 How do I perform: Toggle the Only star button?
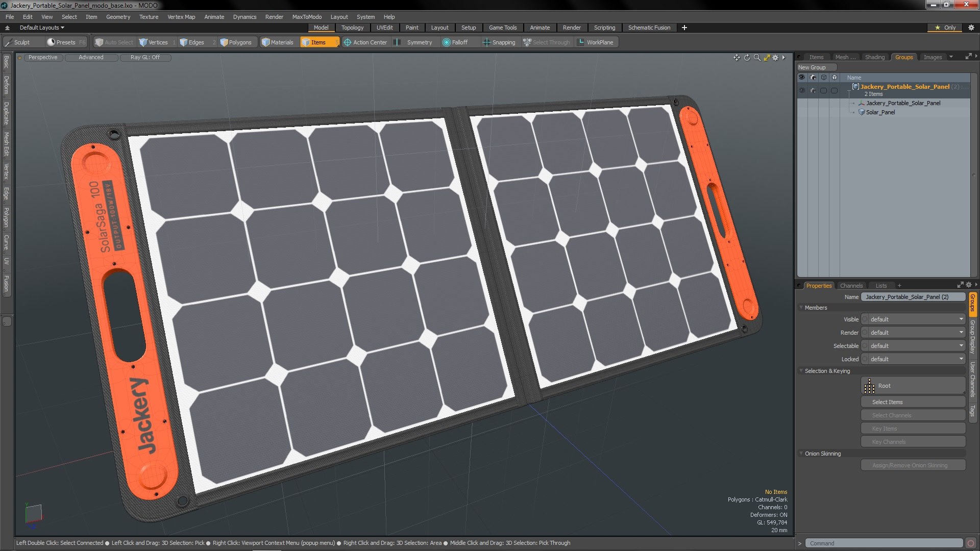tap(945, 28)
